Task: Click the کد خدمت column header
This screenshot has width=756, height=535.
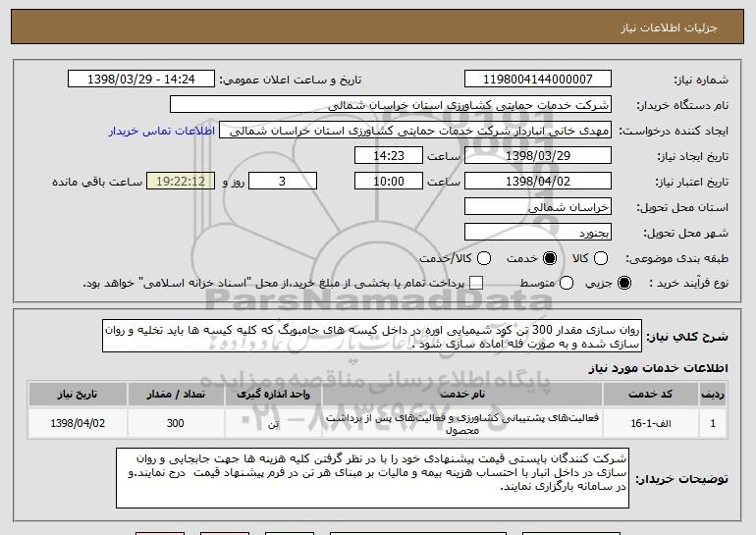Action: (x=650, y=395)
